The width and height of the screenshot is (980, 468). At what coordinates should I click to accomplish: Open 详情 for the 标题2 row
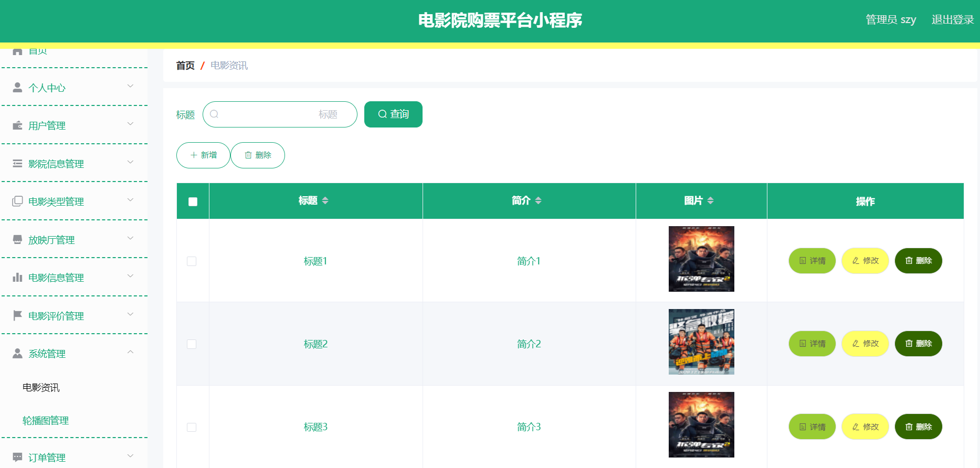tap(812, 344)
